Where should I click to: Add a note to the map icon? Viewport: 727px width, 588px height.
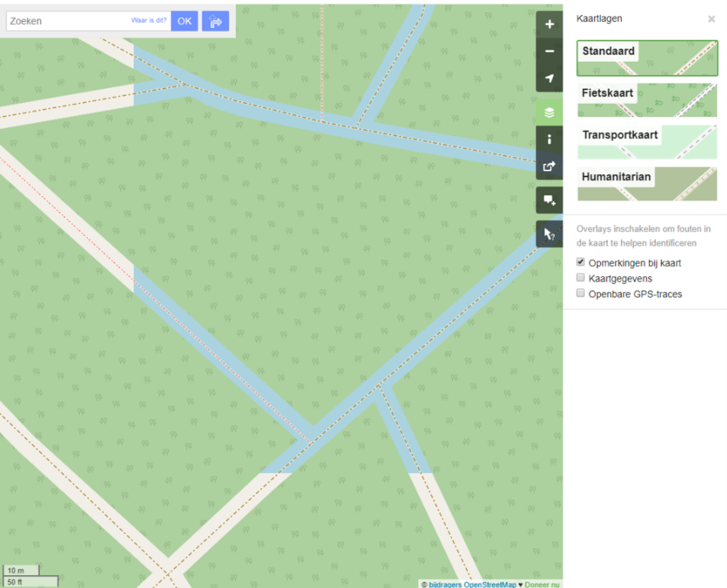click(x=550, y=200)
